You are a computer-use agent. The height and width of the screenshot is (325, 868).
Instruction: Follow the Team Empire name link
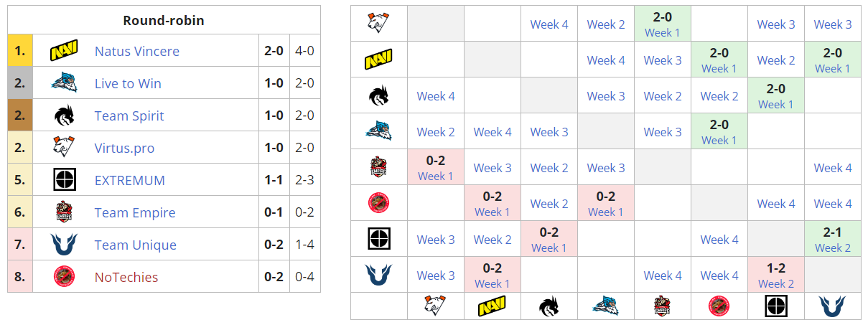[x=135, y=213]
